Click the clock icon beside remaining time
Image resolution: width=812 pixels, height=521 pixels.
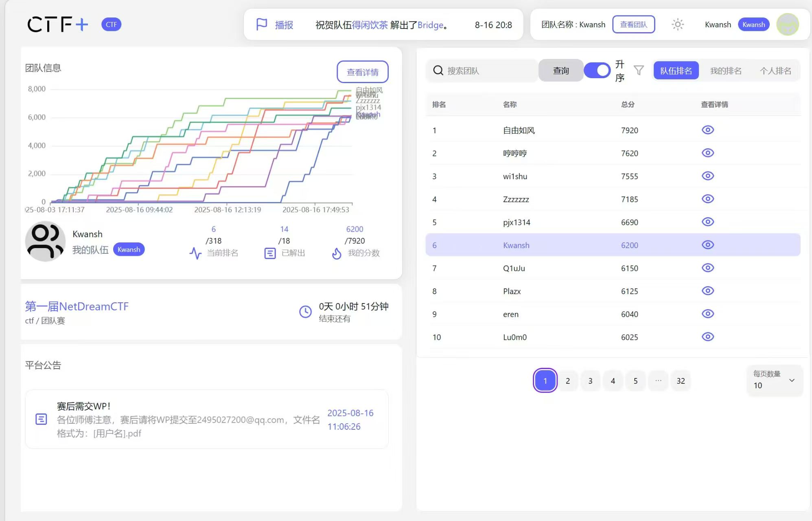coord(305,312)
